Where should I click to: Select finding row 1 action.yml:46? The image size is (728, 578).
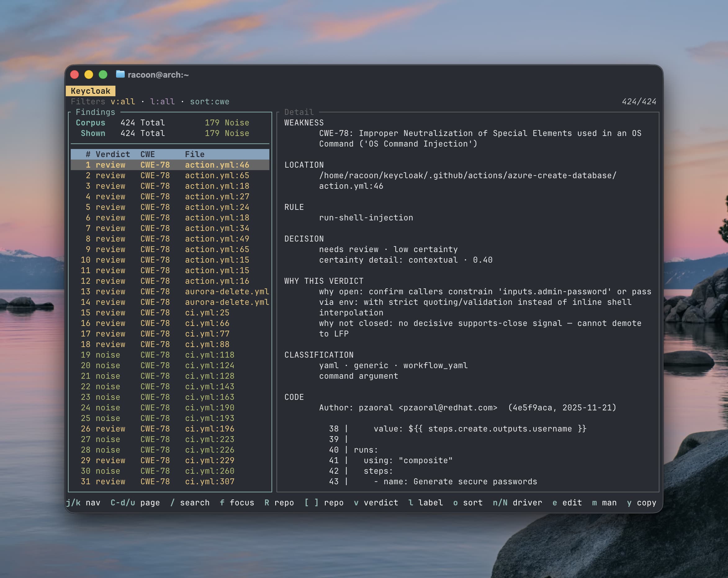point(170,165)
